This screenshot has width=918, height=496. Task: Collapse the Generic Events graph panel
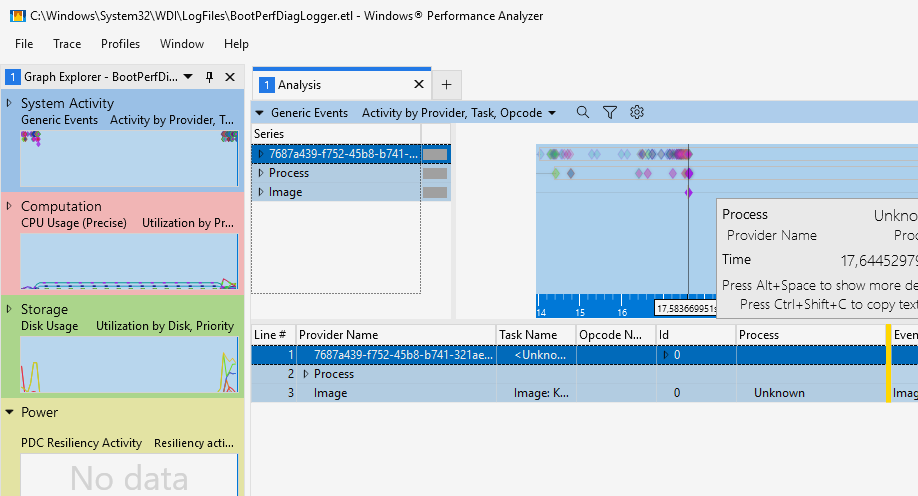tap(259, 113)
